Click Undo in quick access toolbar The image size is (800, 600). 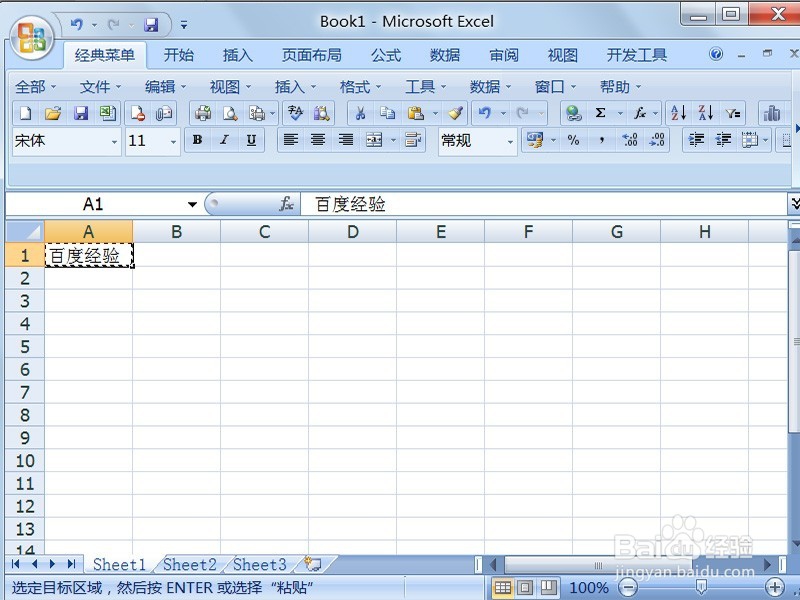point(77,24)
